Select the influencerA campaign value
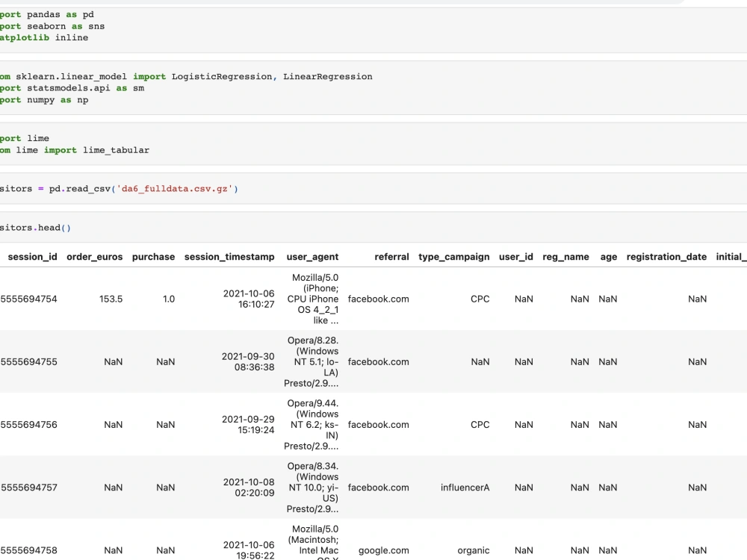Viewport: 747px width, 560px height. click(466, 487)
